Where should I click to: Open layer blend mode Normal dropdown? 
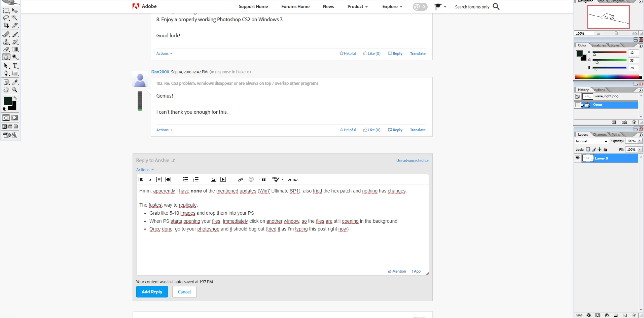(592, 141)
